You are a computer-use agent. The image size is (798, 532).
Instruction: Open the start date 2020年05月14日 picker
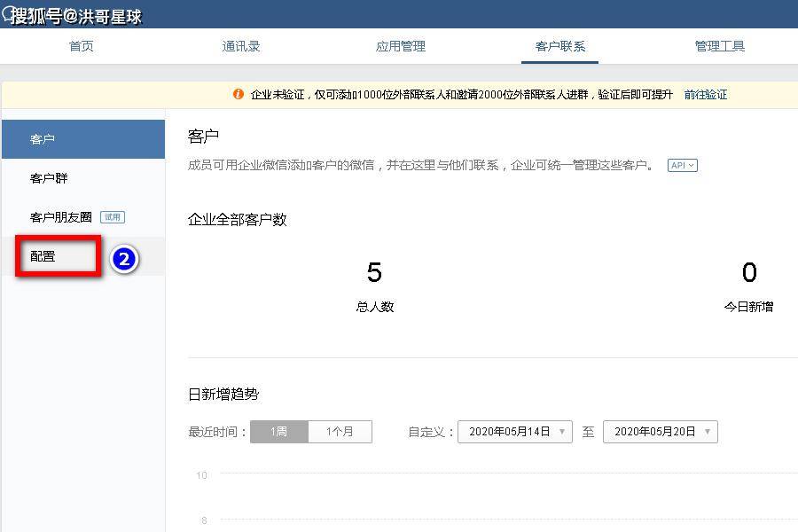click(x=515, y=432)
